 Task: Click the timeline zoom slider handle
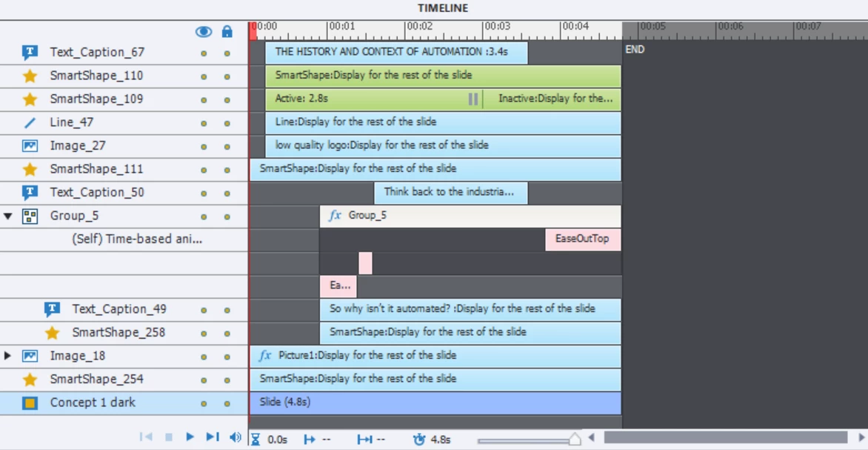[575, 439]
